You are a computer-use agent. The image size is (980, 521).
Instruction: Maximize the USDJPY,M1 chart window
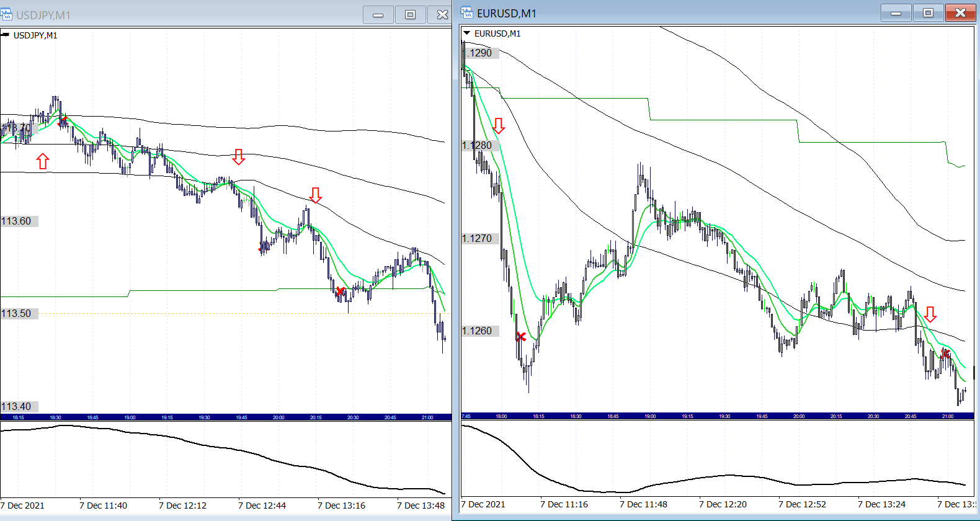click(x=410, y=14)
